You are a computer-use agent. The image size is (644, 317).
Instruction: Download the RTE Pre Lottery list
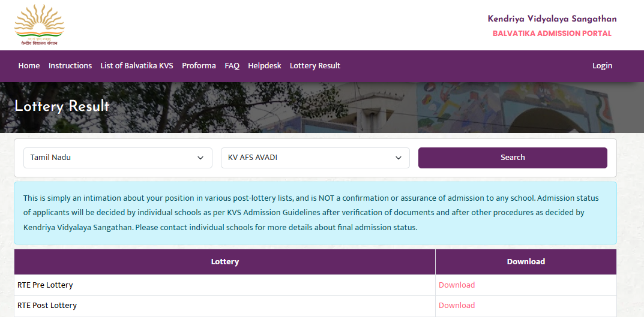pyautogui.click(x=457, y=285)
